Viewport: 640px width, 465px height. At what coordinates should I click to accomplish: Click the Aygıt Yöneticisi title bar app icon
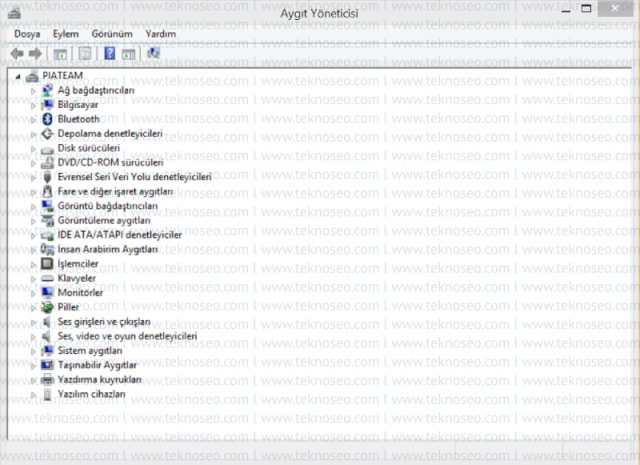(14, 13)
